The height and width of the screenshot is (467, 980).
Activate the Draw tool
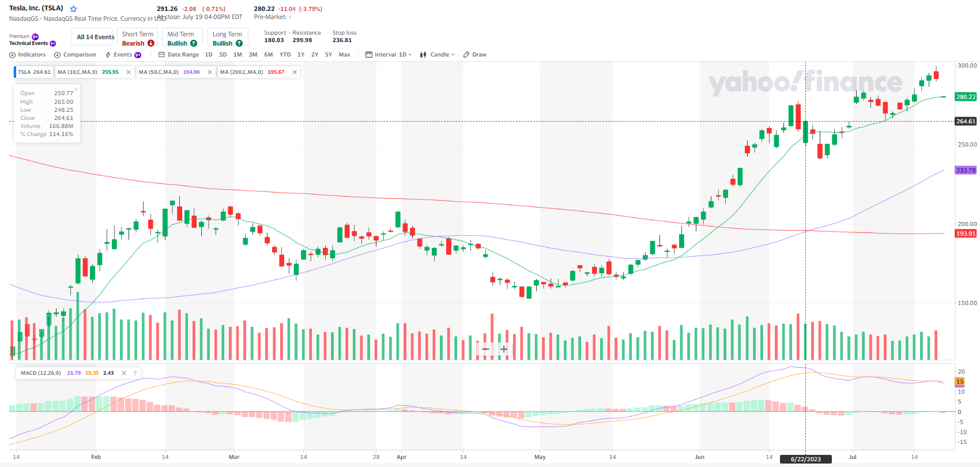475,55
